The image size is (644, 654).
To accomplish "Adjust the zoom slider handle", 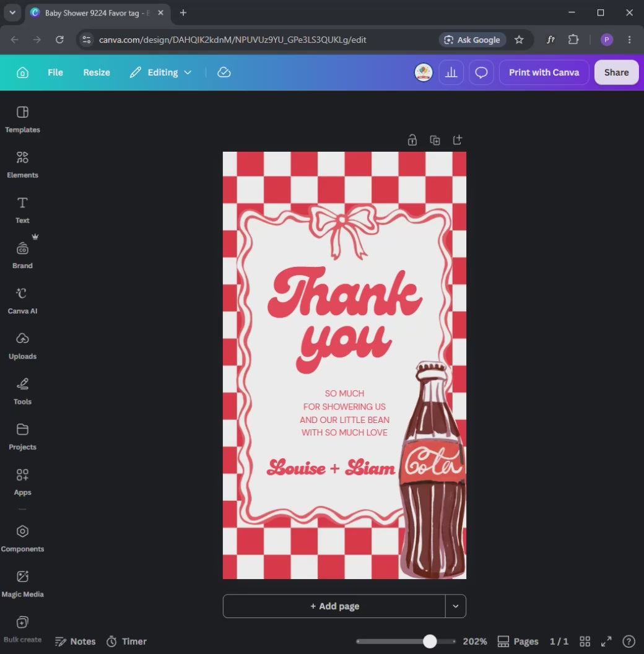I will click(430, 641).
